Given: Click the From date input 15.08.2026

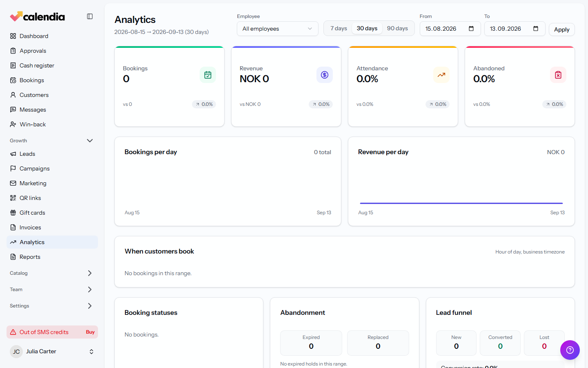Looking at the screenshot, I should (450, 29).
